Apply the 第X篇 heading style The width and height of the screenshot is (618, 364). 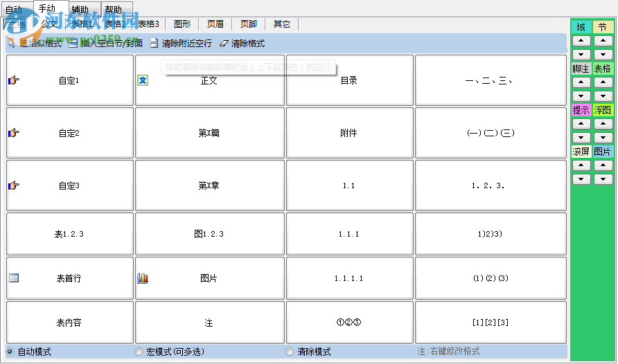pyautogui.click(x=210, y=133)
